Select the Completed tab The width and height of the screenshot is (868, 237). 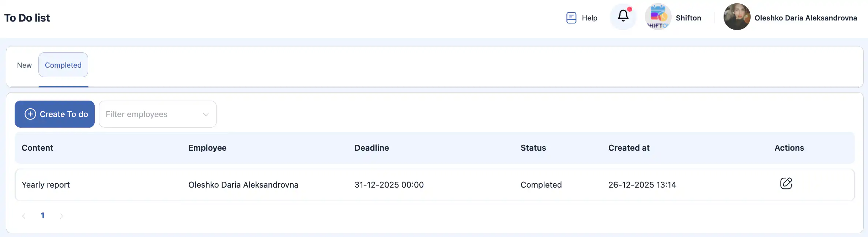(x=63, y=65)
